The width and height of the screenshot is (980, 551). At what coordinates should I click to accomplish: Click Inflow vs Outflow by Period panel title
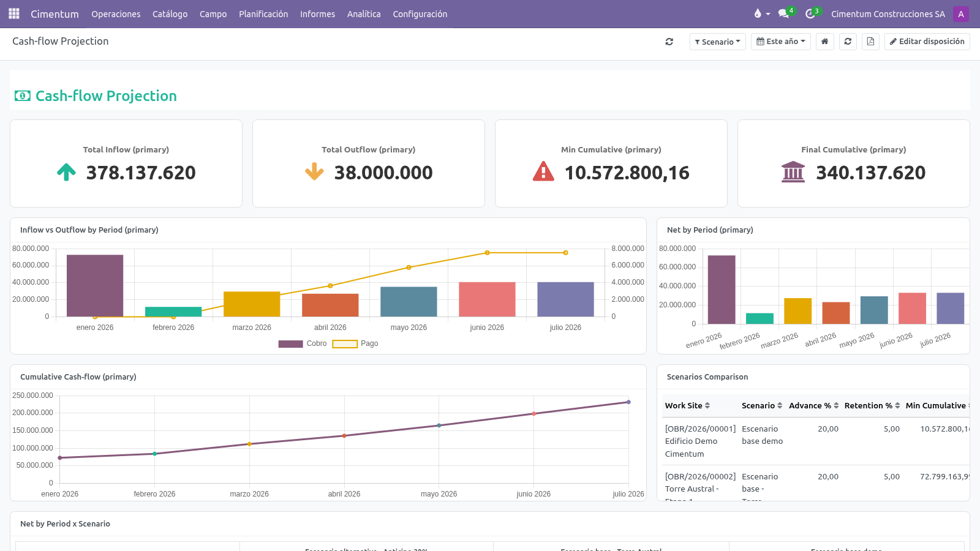(x=89, y=230)
